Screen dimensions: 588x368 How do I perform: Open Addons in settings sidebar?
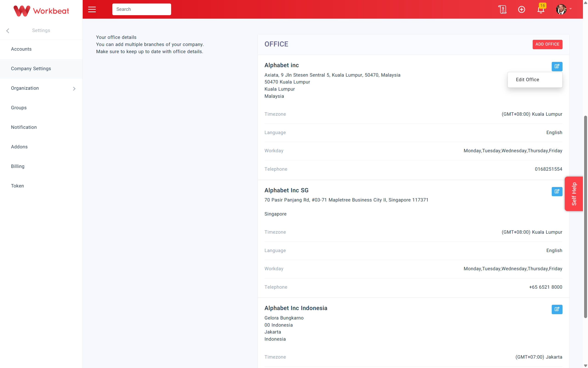pos(41,147)
